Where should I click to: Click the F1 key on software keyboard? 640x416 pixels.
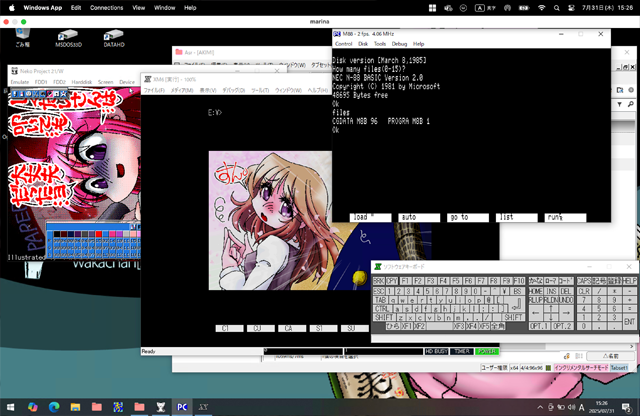pos(405,281)
